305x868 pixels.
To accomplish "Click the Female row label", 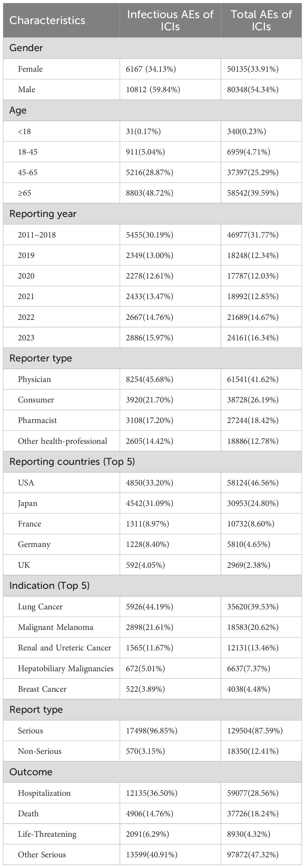I will click(30, 69).
